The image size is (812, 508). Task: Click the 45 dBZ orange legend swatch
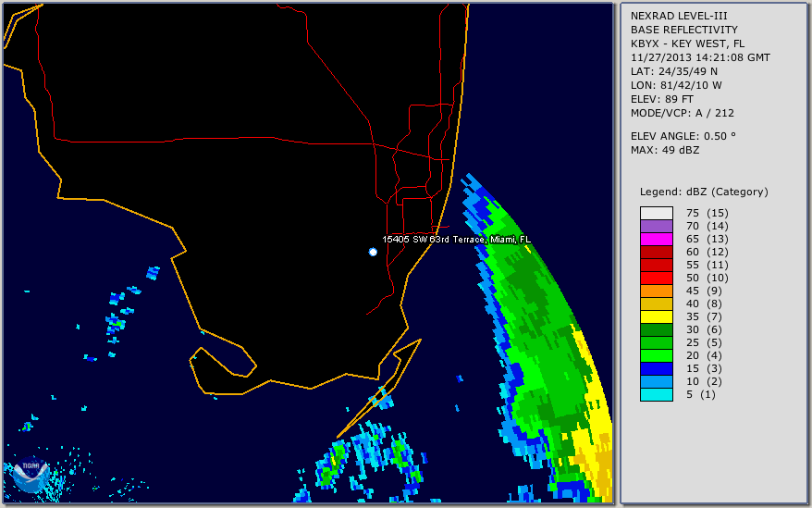(x=656, y=291)
